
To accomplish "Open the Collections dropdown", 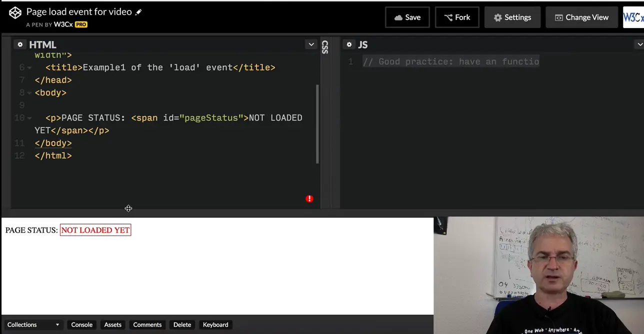I will [33, 324].
